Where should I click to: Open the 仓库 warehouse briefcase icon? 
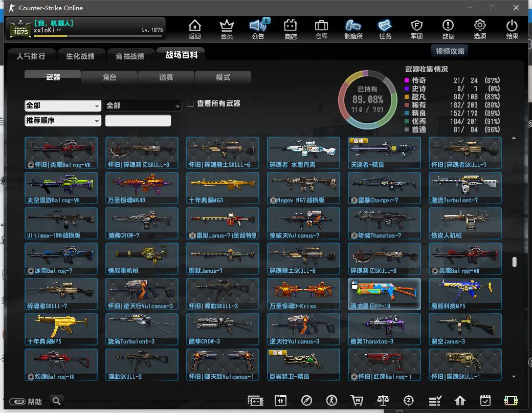[x=321, y=29]
